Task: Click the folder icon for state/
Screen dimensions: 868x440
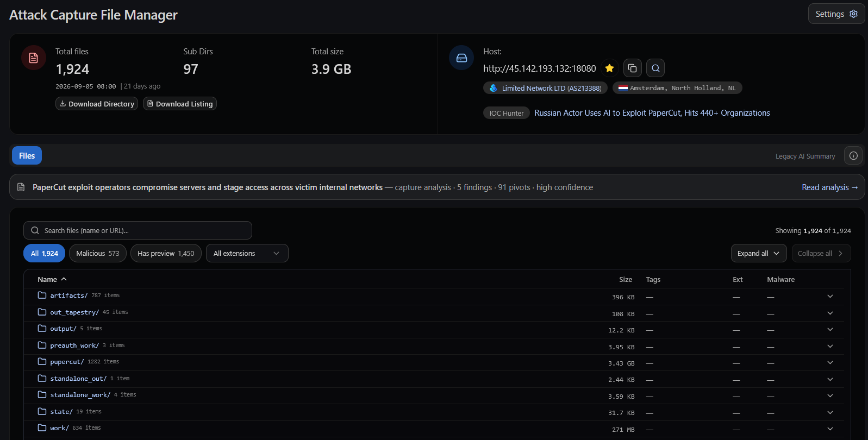Action: pyautogui.click(x=42, y=411)
